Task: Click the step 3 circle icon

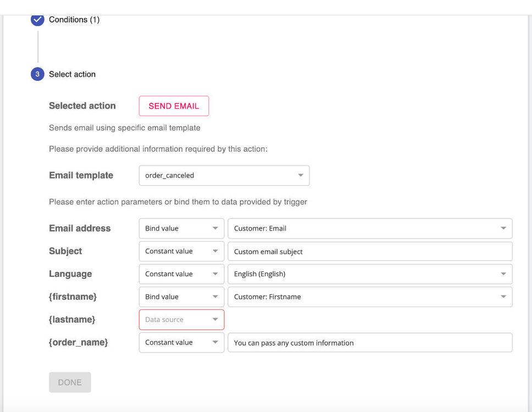Action: click(x=37, y=74)
